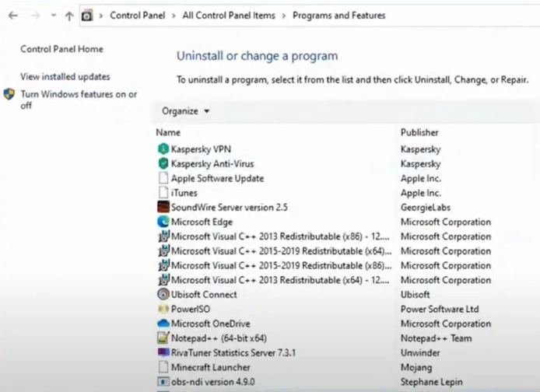Select the PowerISO entry
540x392 pixels.
pyautogui.click(x=191, y=309)
